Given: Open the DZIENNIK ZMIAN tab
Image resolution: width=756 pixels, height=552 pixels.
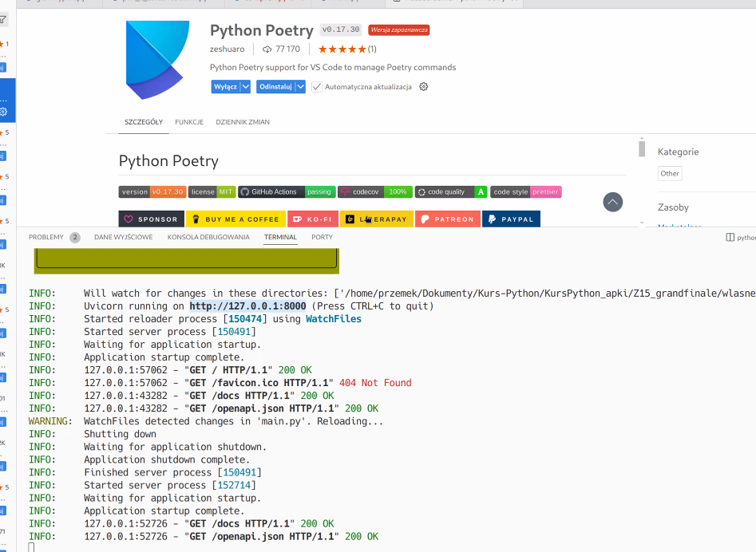Looking at the screenshot, I should pyautogui.click(x=243, y=122).
